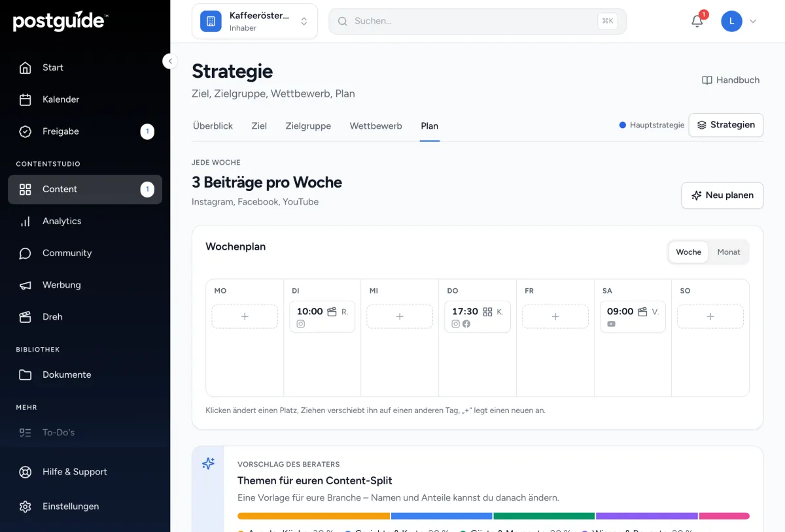Click the postguide logo
The image size is (785, 532).
point(60,22)
